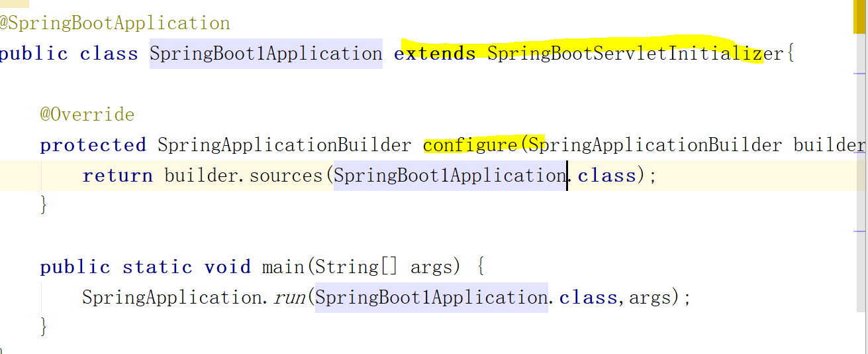
Task: Click the SpringApplicationBuilder parameter type after configure(
Action: (655, 145)
